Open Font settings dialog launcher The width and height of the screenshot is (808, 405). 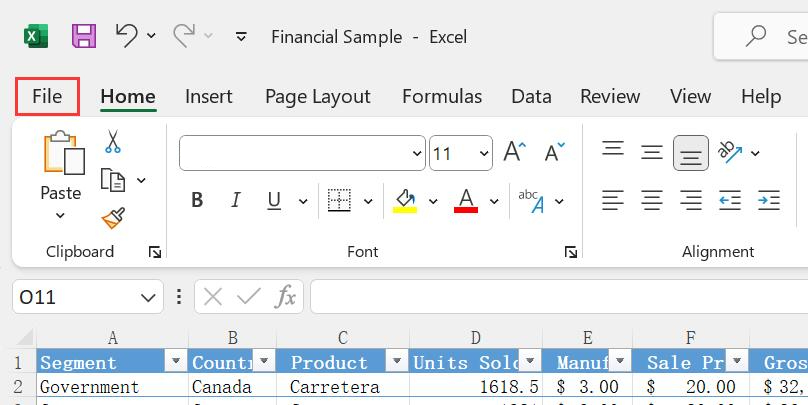point(571,252)
